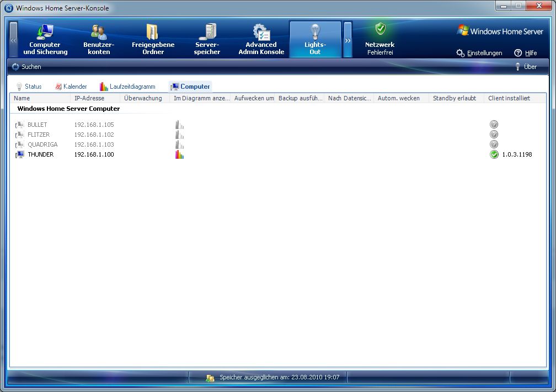Screen dimensions: 556x392
Task: Sort by the Überwachung column header
Action: (x=145, y=98)
